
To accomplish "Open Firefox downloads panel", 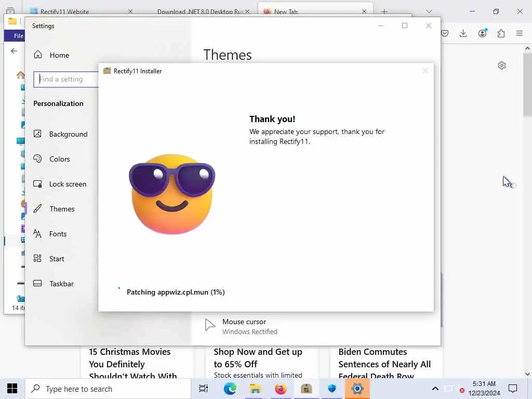I will pos(463,33).
